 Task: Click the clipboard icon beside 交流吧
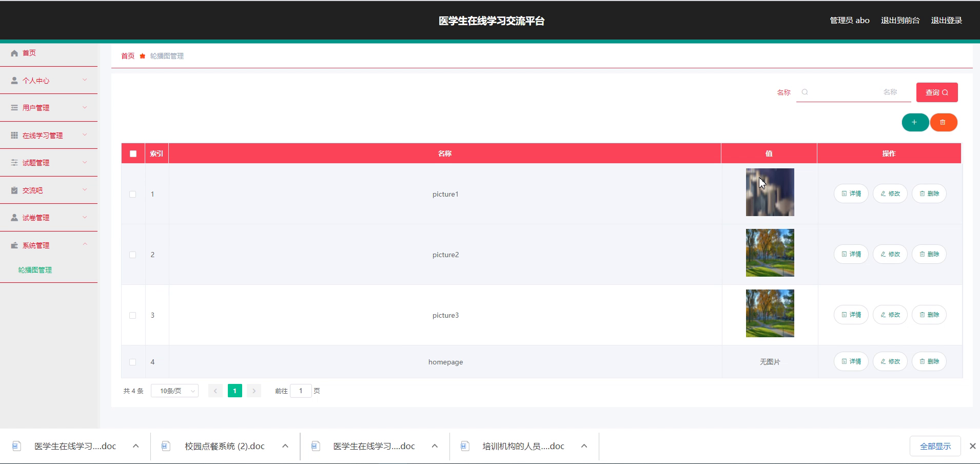click(x=14, y=190)
